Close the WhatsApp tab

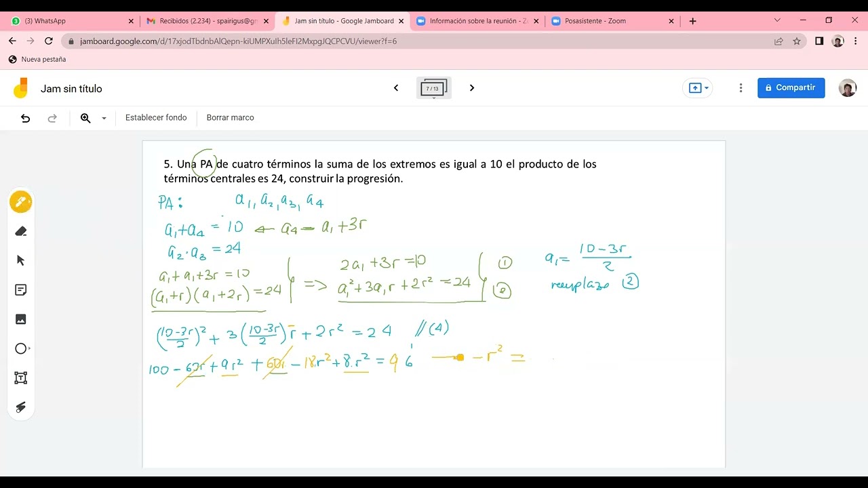point(131,21)
